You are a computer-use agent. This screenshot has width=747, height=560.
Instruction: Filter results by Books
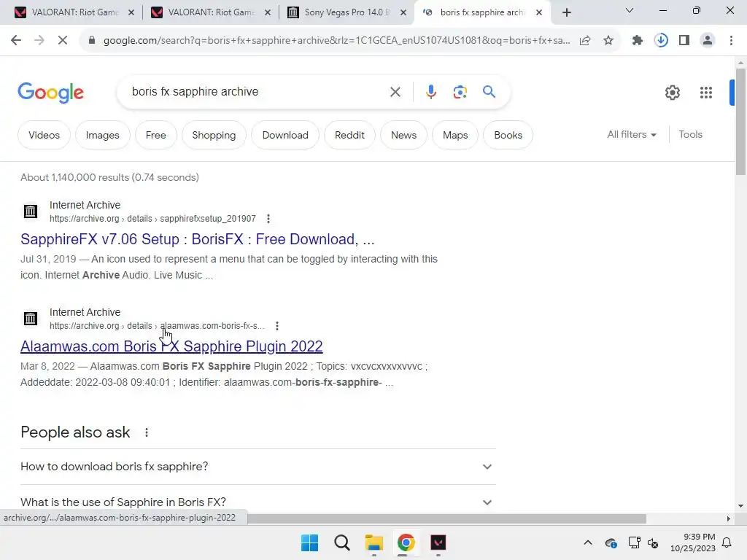point(508,135)
